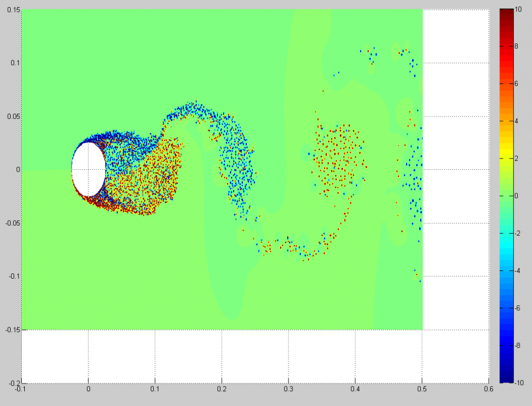Viewport: 532px width, 406px height.
Task: Click the colorbar tick label 10
Action: pyautogui.click(x=518, y=9)
